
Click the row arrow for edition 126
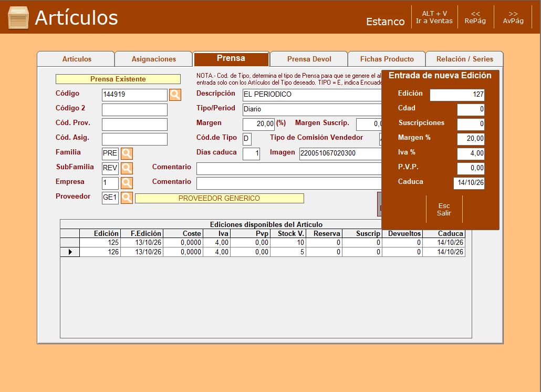point(70,252)
